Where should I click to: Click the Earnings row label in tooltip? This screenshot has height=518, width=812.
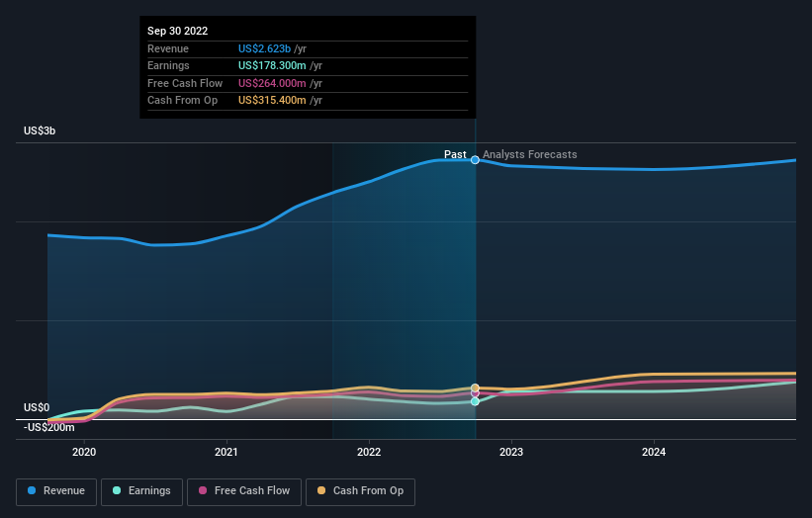click(168, 65)
